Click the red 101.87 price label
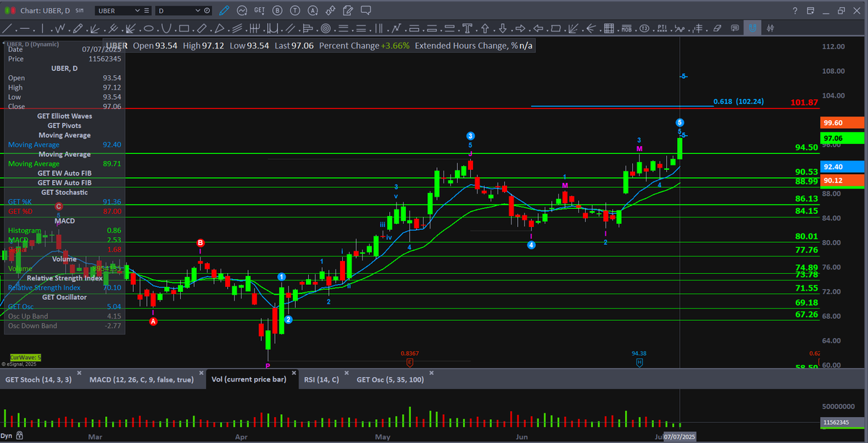The image size is (868, 443). [804, 103]
